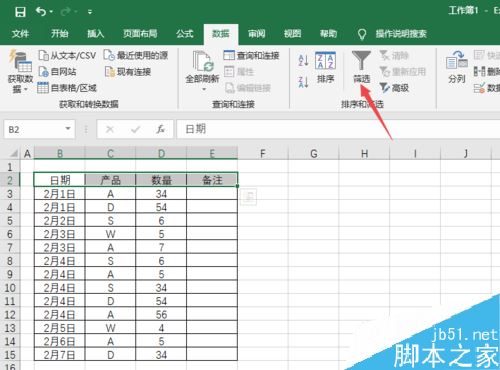
Task: Switch to the 开始 ribbon tab
Action: point(59,34)
